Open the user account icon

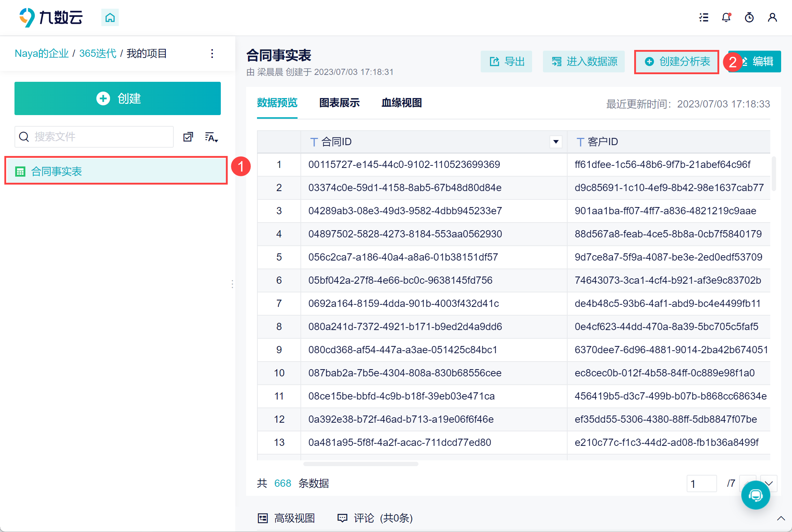click(x=772, y=17)
